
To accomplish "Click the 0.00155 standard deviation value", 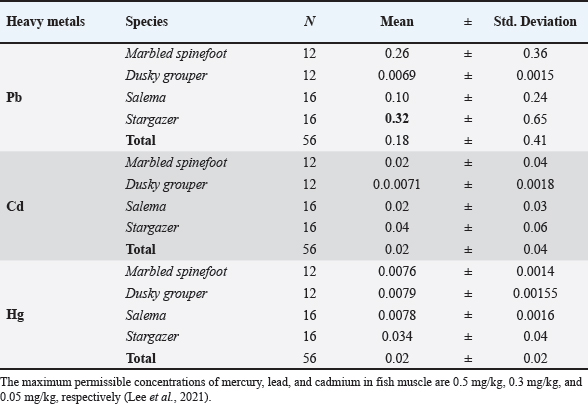I will (x=535, y=293).
